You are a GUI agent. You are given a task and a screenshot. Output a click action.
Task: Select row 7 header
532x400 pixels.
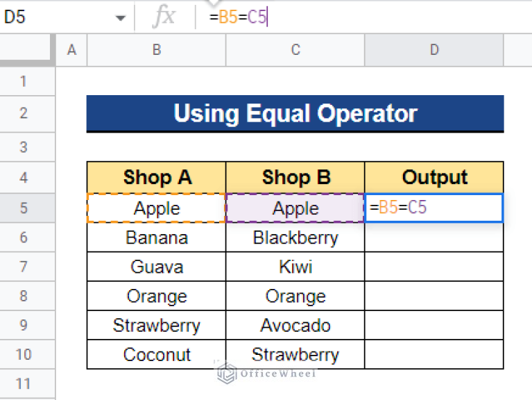(27, 267)
